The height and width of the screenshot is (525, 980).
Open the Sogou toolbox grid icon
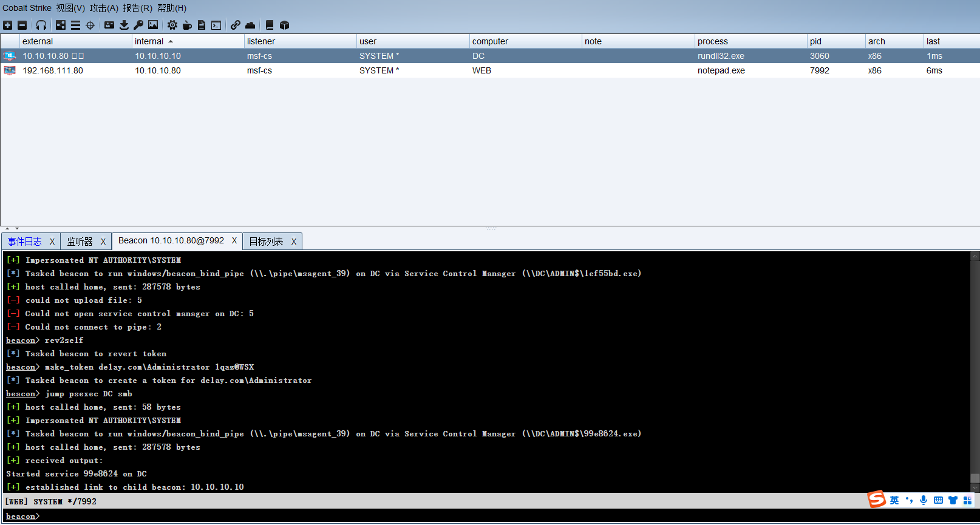pyautogui.click(x=967, y=500)
